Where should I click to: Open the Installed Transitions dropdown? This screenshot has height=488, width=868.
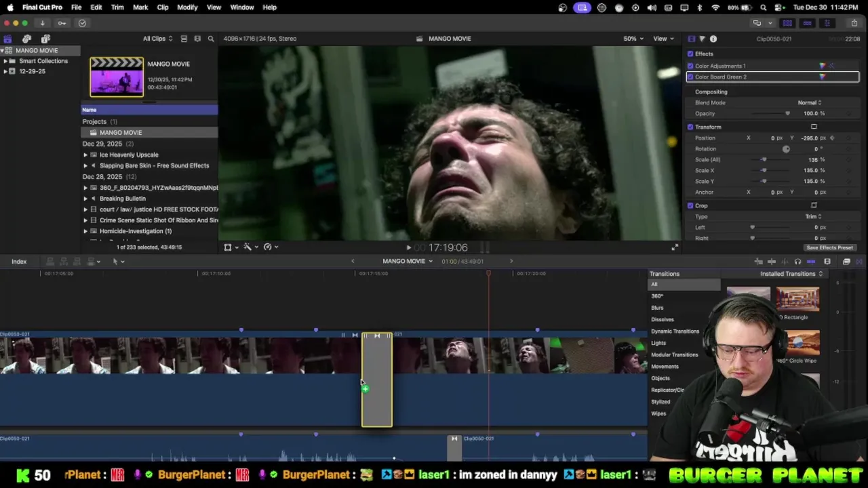pos(791,274)
